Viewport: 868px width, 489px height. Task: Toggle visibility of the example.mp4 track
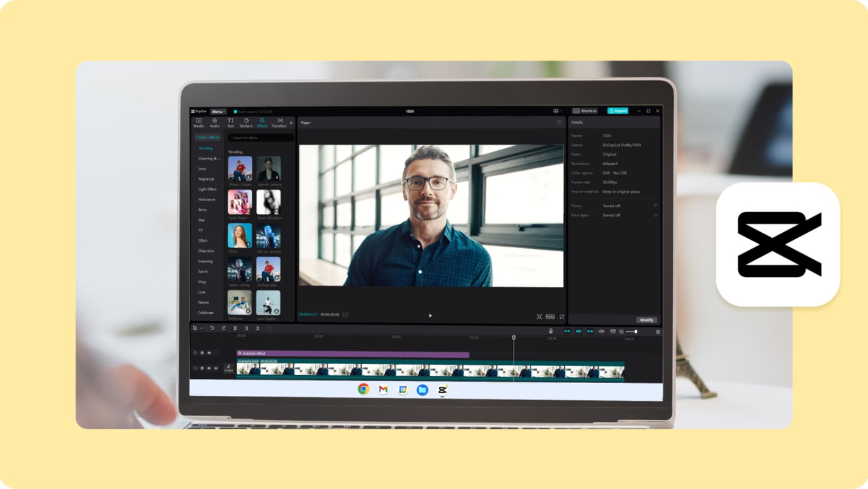click(x=209, y=367)
